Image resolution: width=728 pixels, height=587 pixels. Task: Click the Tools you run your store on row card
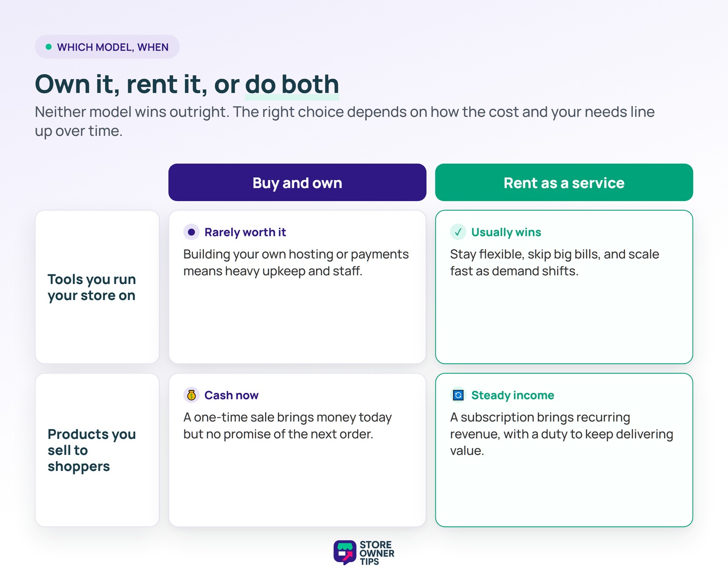coord(97,287)
